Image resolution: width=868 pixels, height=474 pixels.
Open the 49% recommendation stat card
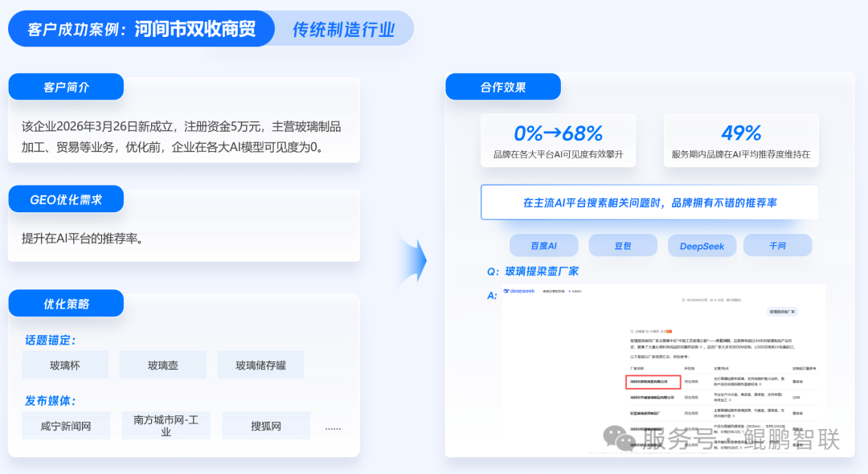tap(741, 141)
